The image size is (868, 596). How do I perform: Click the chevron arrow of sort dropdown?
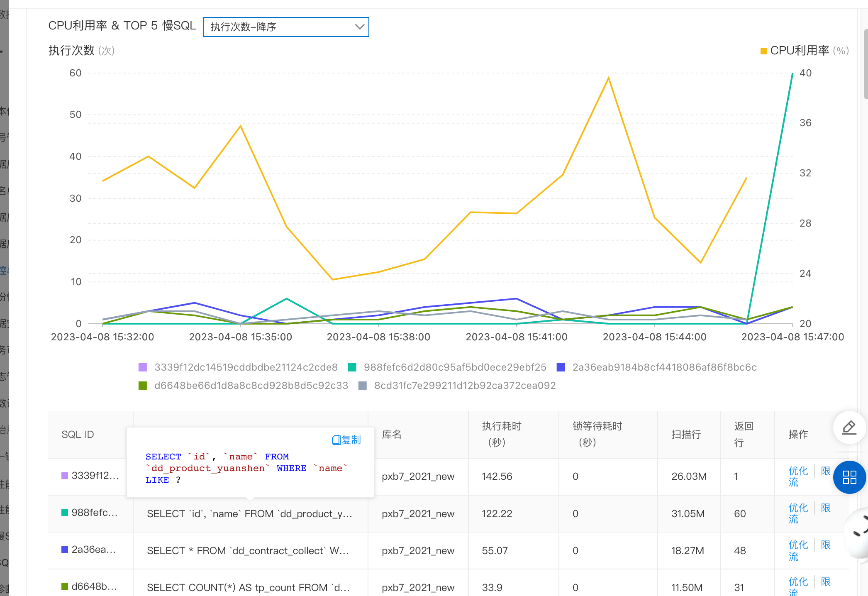(x=360, y=27)
